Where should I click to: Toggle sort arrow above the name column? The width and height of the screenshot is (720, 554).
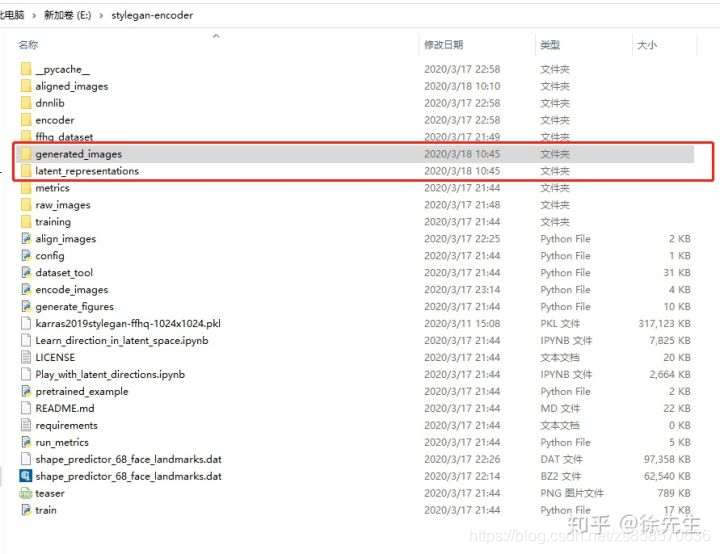pyautogui.click(x=216, y=35)
